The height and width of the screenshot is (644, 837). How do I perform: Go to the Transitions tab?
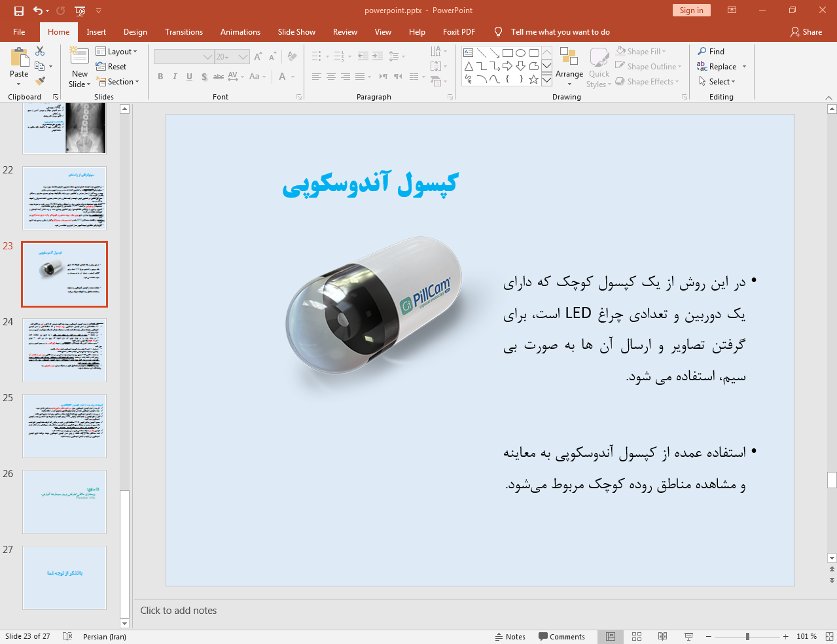pyautogui.click(x=184, y=32)
